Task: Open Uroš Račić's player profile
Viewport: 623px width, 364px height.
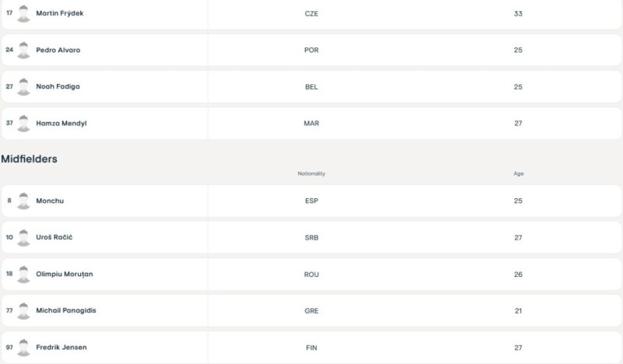Action: click(x=54, y=237)
